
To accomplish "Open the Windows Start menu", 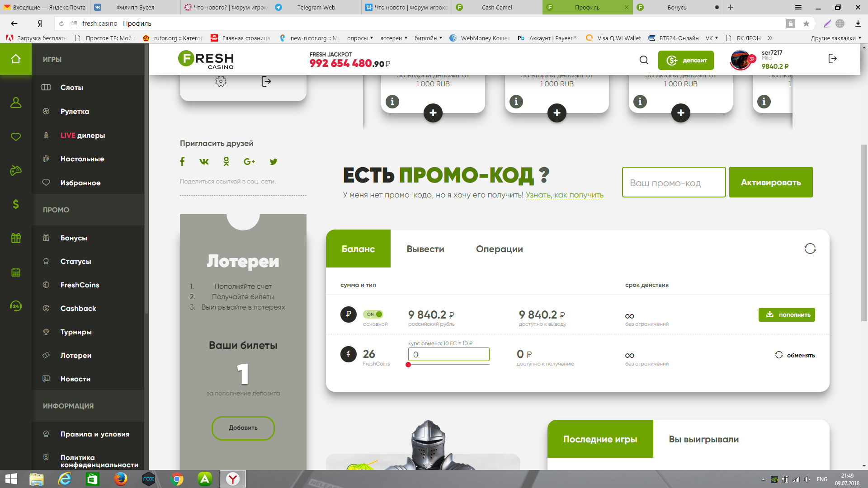I will (x=11, y=479).
